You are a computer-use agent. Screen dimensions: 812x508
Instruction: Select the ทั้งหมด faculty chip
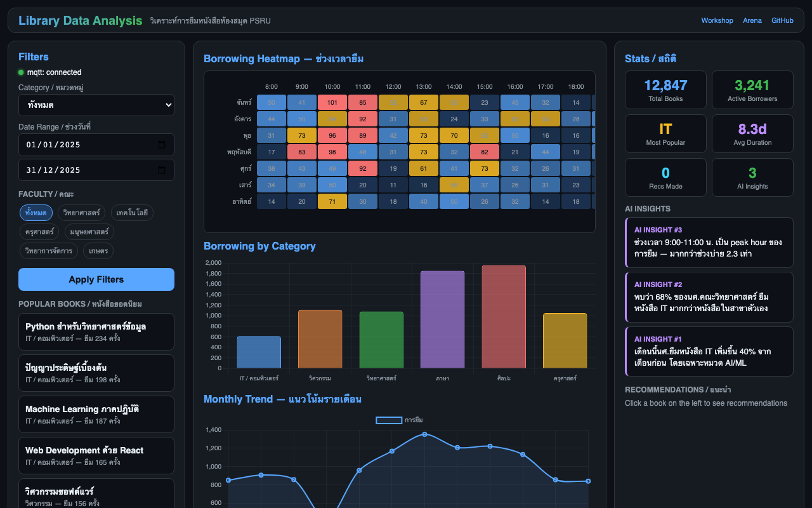(36, 213)
